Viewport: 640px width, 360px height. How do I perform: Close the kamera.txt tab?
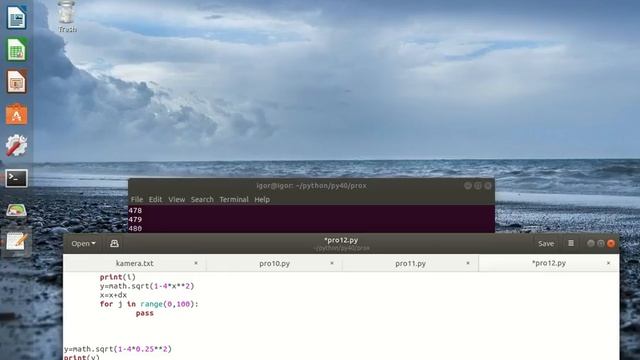196,263
